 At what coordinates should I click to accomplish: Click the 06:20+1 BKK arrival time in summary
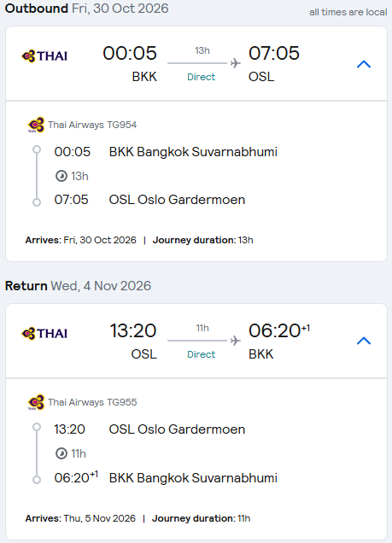279,330
